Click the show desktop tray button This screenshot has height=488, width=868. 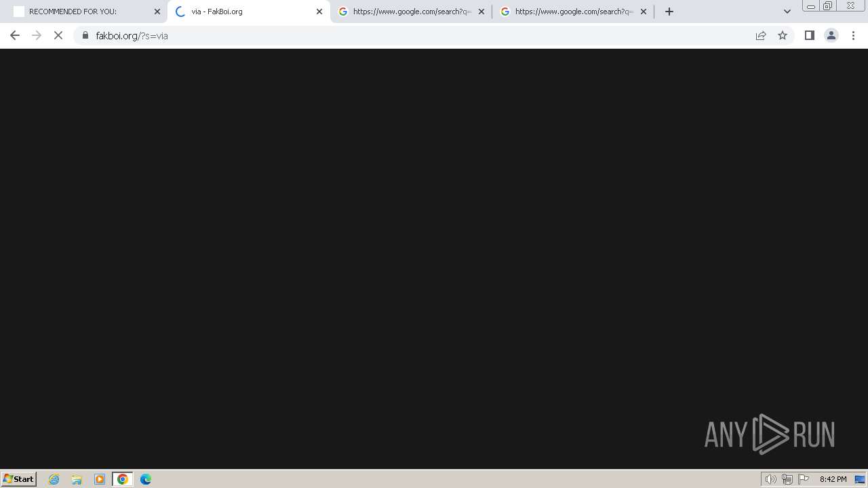pyautogui.click(x=860, y=479)
